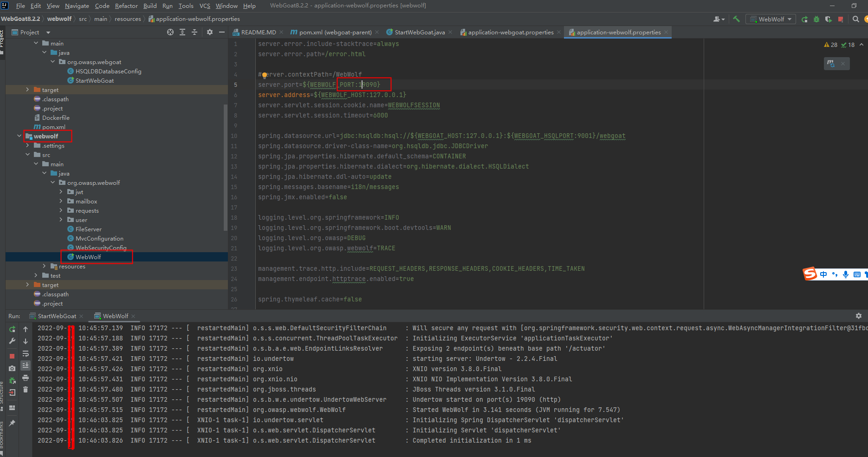Click the Exit icon in Run panel
Screen dimensions: 868x457
click(x=12, y=392)
